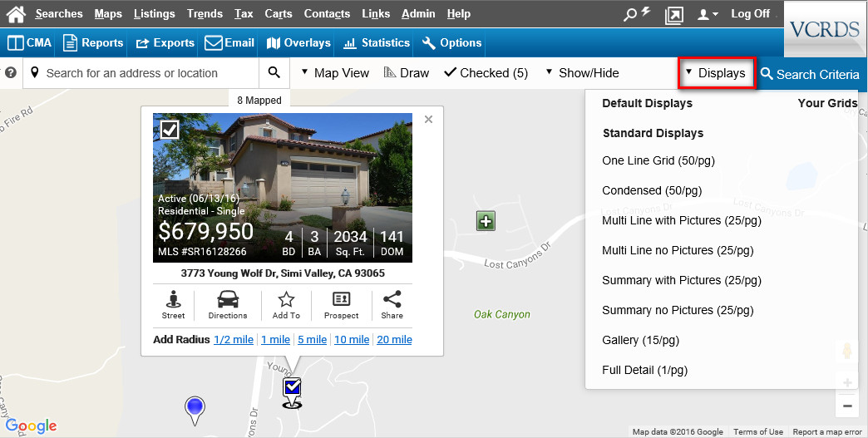Select One Line Grid (50/pg) display
The height and width of the screenshot is (438, 868).
[658, 161]
